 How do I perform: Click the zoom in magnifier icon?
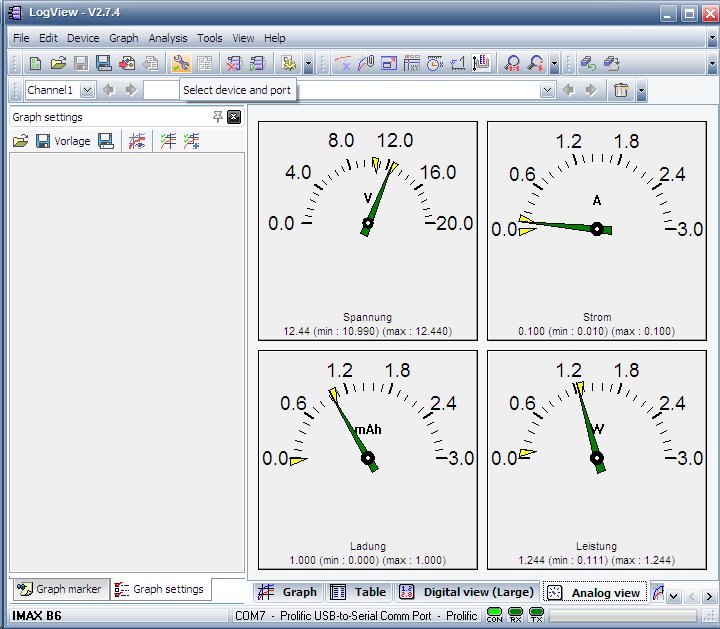513,64
